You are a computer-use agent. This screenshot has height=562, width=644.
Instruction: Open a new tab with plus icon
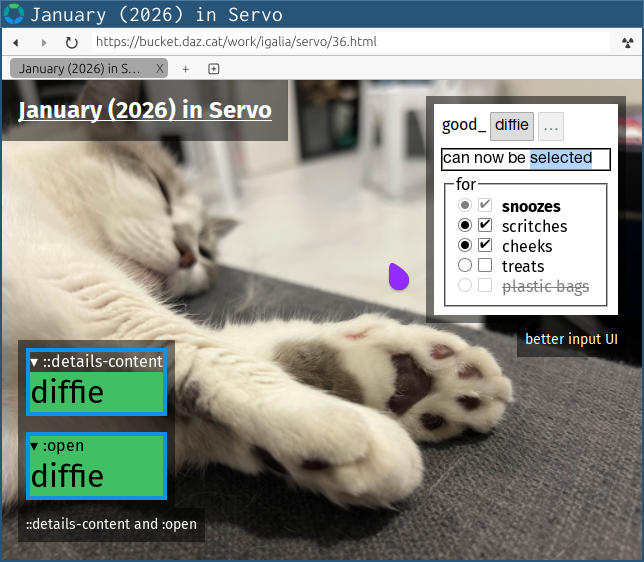point(186,69)
